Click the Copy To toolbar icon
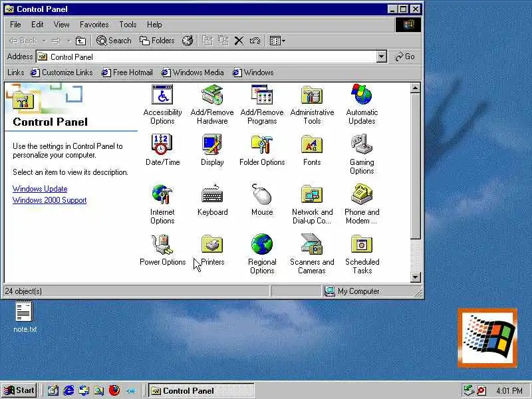Image resolution: width=532 pixels, height=399 pixels. [x=223, y=41]
